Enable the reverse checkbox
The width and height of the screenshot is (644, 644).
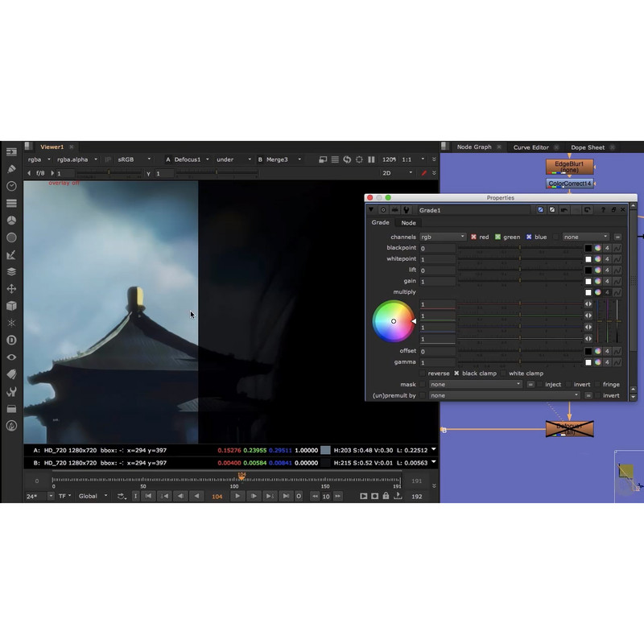(423, 374)
